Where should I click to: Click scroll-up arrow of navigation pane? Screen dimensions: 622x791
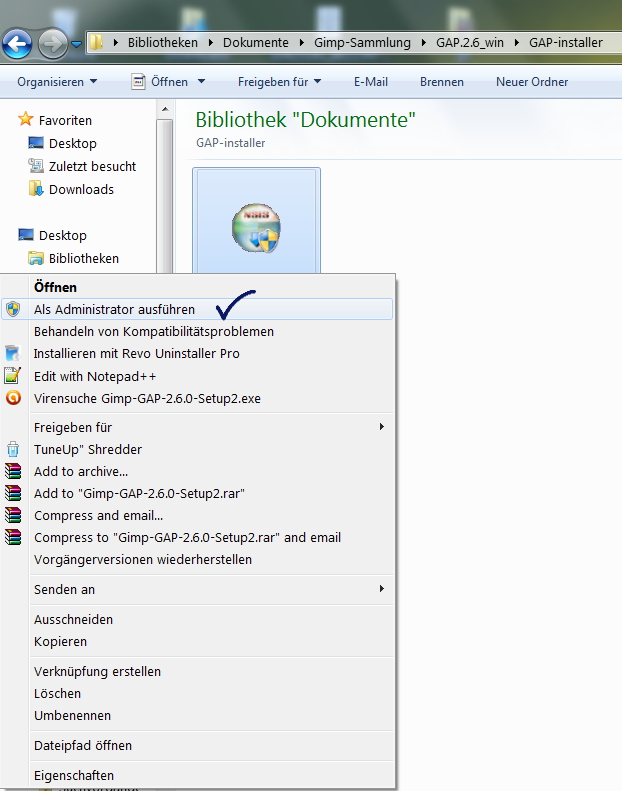pos(164,109)
